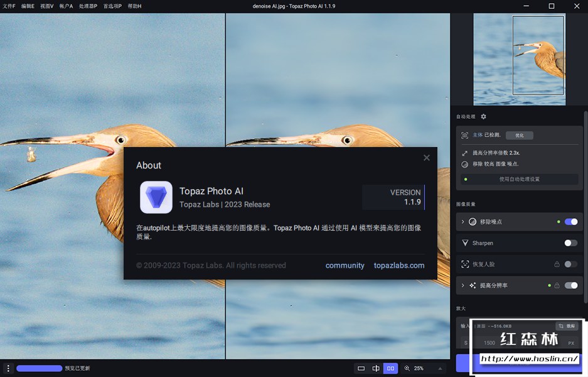Click the 恢复人脸 face icon
The width and height of the screenshot is (588, 377).
pos(465,264)
